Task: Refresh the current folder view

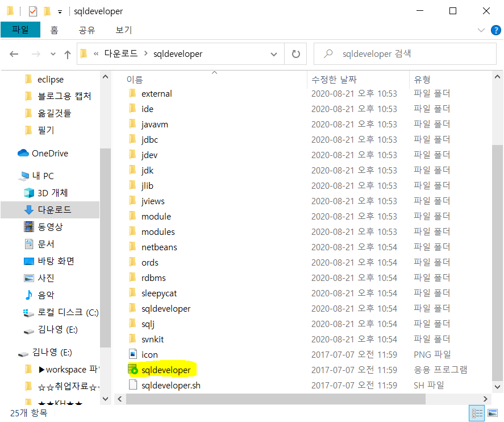Action: [295, 54]
